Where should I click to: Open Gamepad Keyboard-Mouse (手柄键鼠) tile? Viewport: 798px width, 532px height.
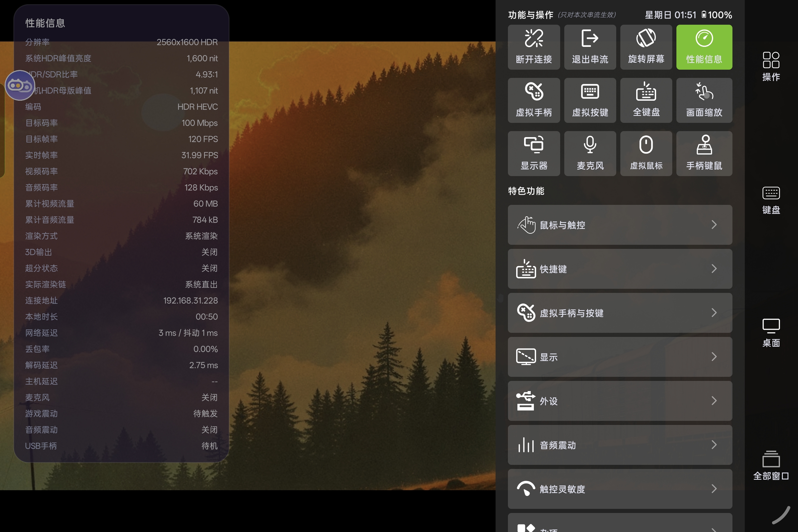(x=704, y=154)
